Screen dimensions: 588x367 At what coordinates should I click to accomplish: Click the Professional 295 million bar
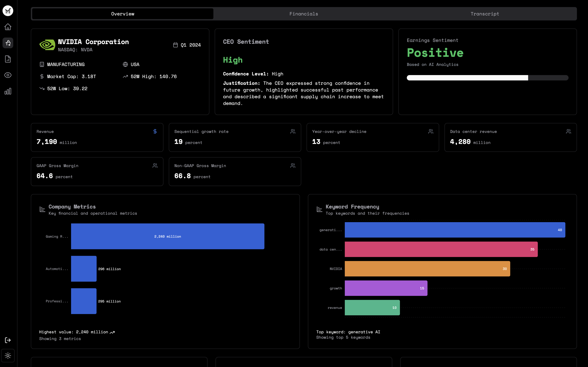point(84,301)
